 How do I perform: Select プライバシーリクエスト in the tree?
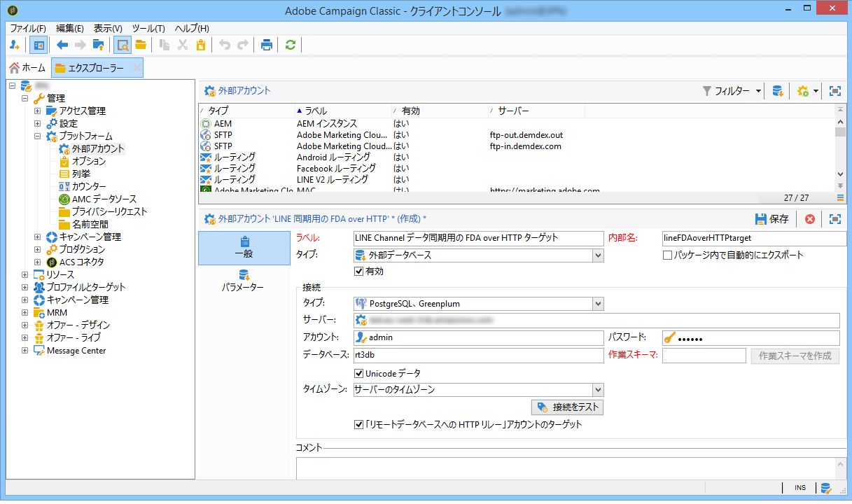(x=109, y=211)
